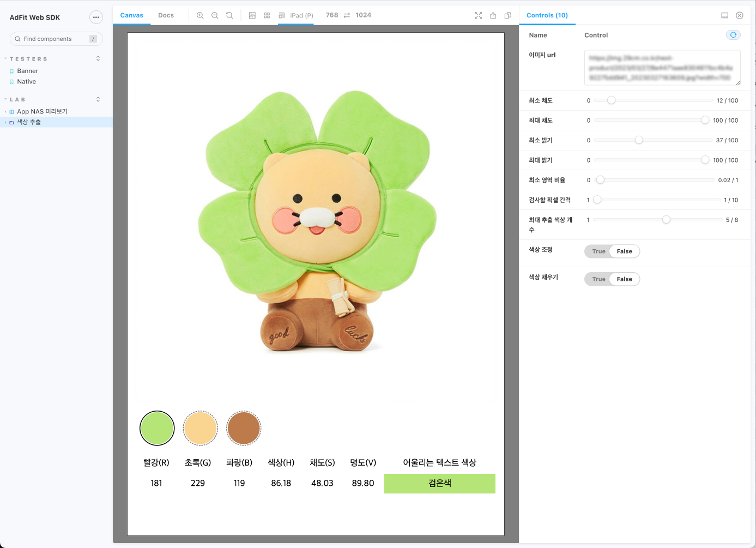Switch to the Docs tab

[166, 15]
